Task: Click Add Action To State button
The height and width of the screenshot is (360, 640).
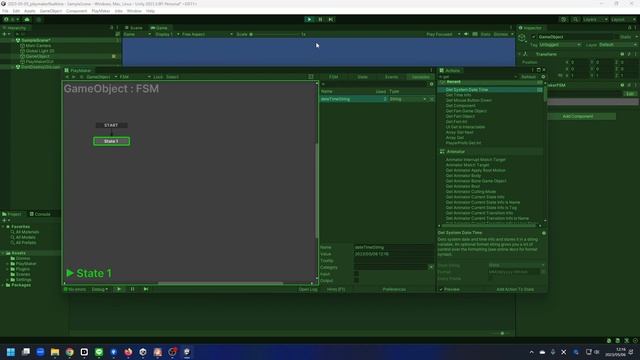Action: [515, 289]
